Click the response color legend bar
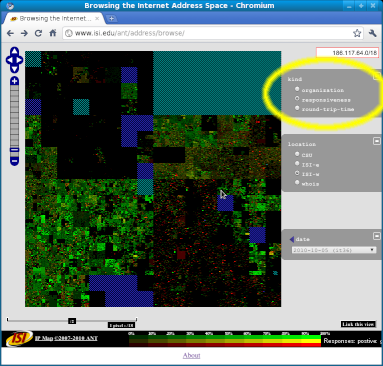The height and width of the screenshot is (366, 383). (x=225, y=341)
